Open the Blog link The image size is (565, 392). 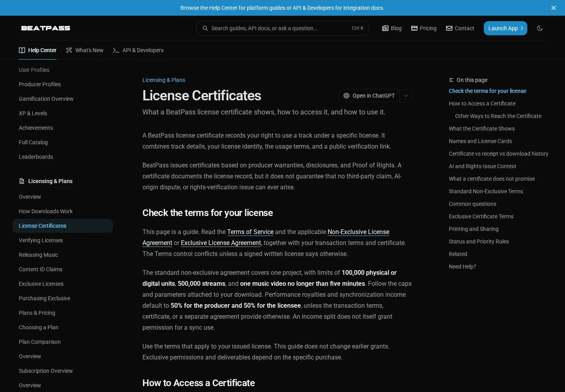(x=392, y=28)
